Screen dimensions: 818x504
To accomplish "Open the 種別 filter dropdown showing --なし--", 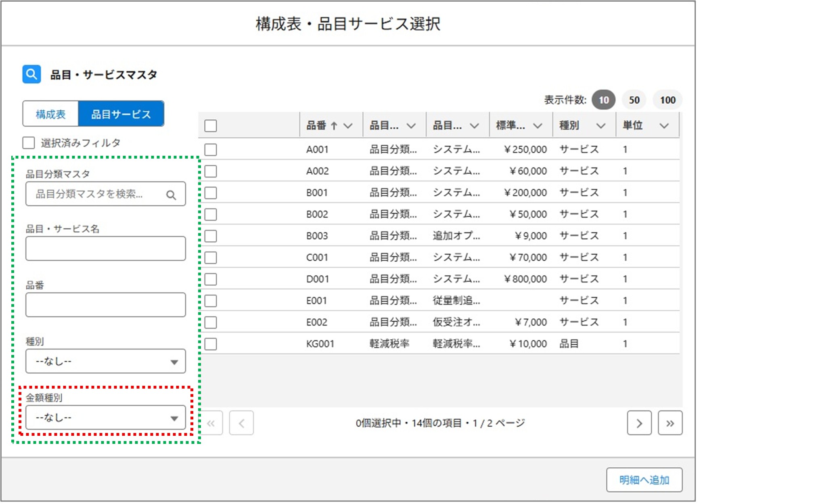I will click(x=105, y=361).
